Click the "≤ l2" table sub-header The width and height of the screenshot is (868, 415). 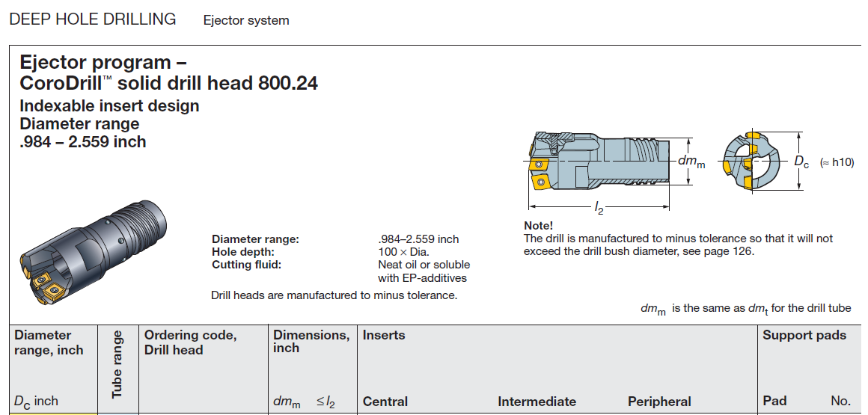[325, 402]
